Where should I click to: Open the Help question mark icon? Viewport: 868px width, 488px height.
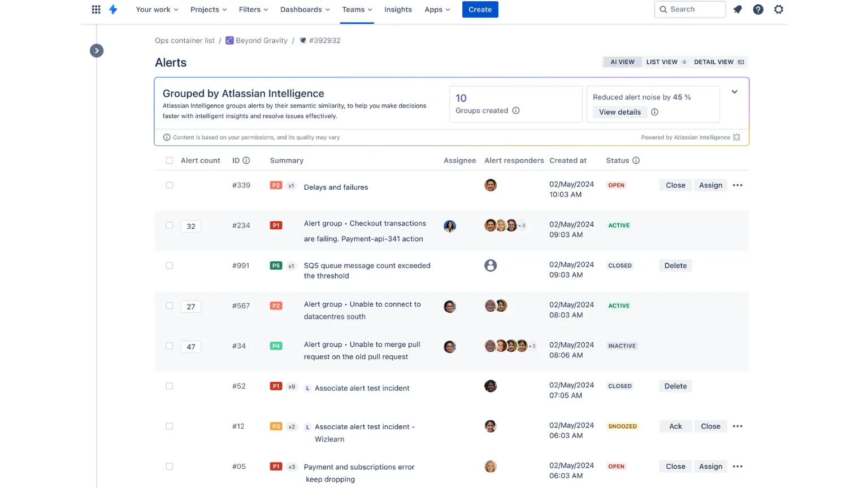coord(758,10)
